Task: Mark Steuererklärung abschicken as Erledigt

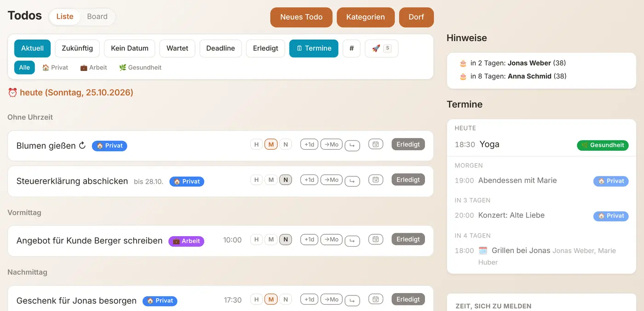Action: pos(408,180)
